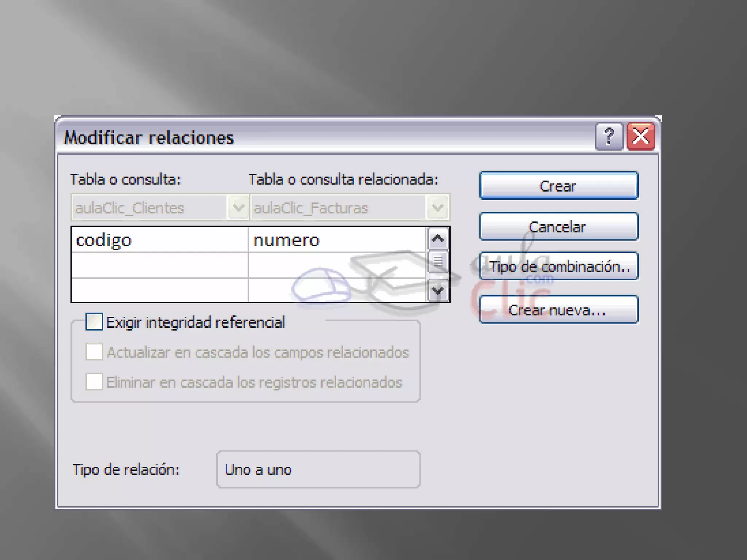
Task: Click the empty field cell below codigo
Action: [160, 265]
